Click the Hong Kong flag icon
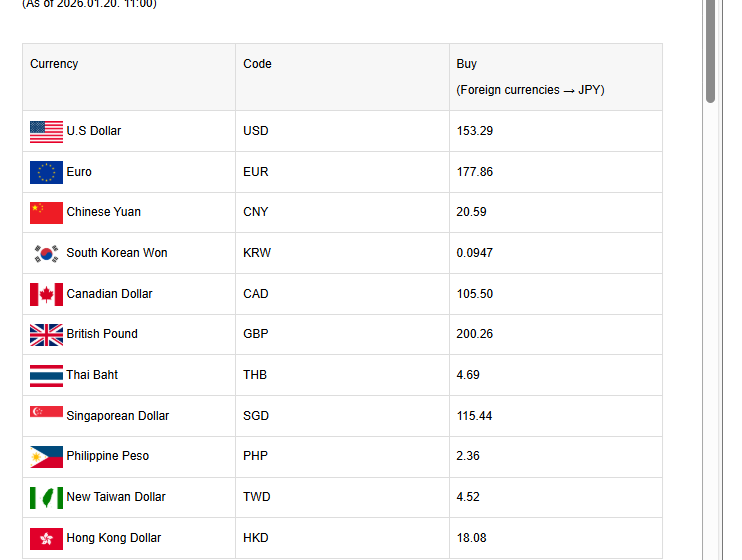The width and height of the screenshot is (742, 560). pos(46,538)
